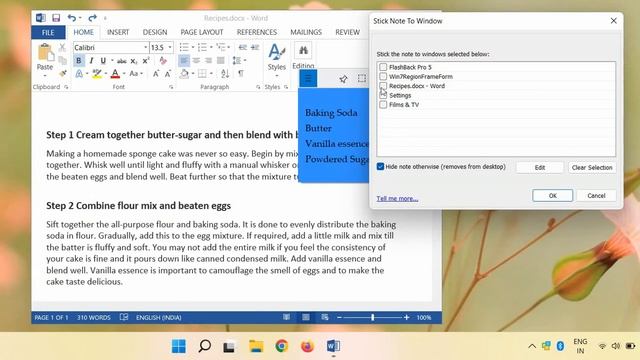Switch to the DESIGN tab
Viewport: 640px width, 360px height.
pos(155,32)
